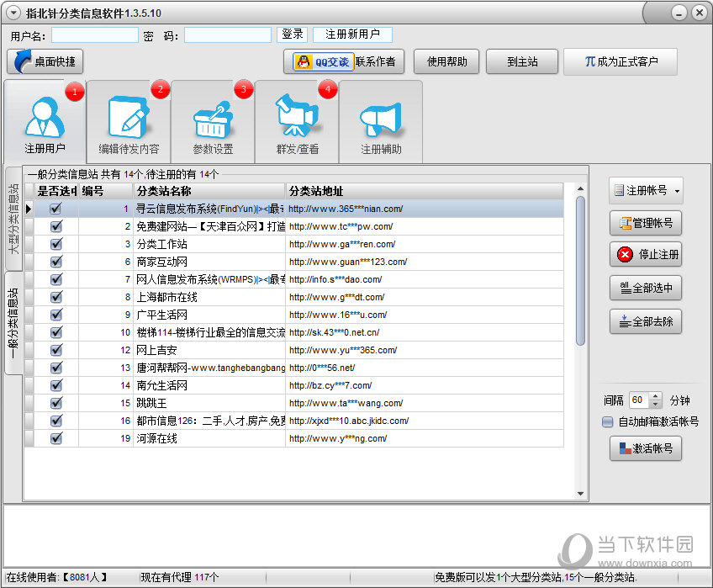Decrease the 间隔 minutes spinner

click(x=655, y=404)
